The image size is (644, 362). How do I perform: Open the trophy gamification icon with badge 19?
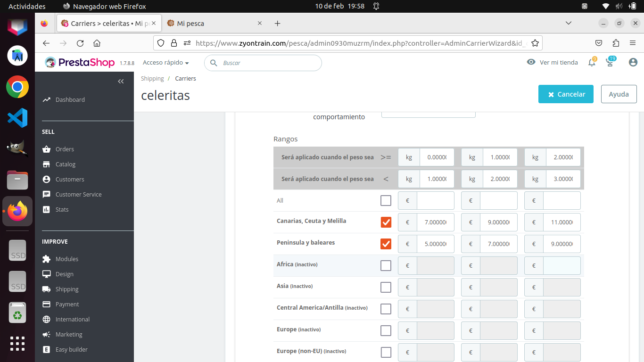[610, 62]
